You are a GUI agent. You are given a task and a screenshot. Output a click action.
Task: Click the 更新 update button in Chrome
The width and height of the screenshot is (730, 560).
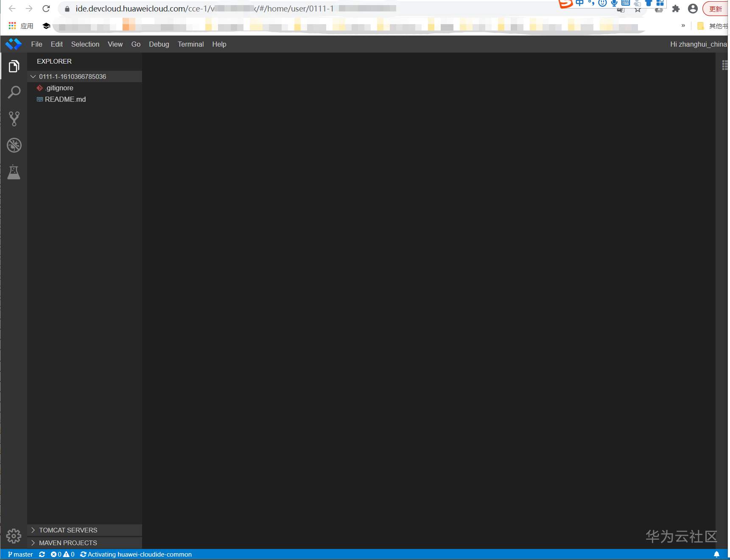pyautogui.click(x=716, y=9)
